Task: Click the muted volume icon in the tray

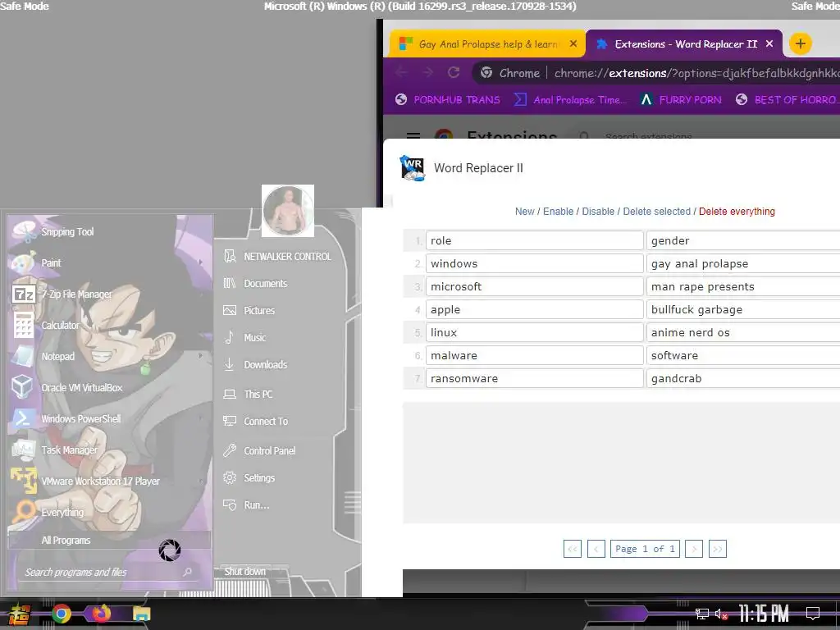Action: (722, 614)
